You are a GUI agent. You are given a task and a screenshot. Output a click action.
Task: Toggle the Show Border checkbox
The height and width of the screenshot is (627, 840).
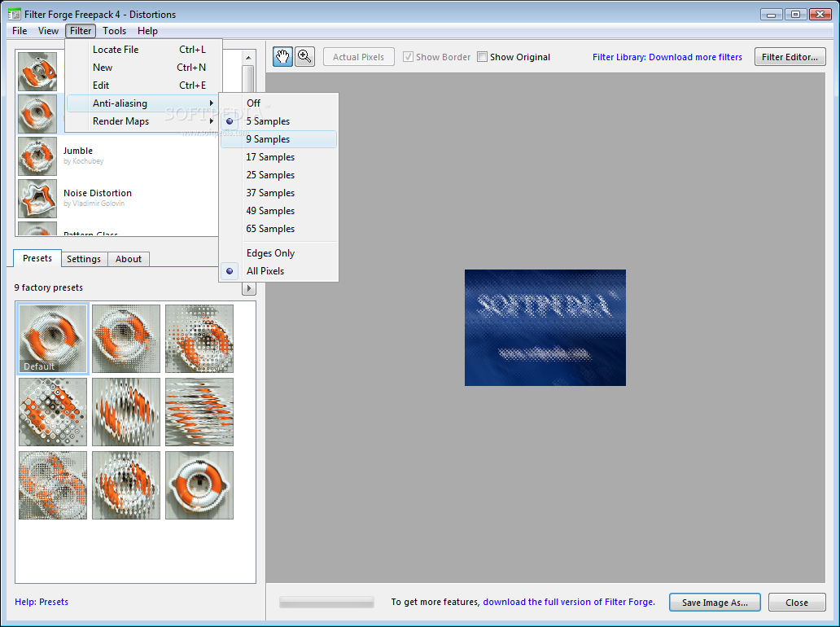click(x=409, y=57)
